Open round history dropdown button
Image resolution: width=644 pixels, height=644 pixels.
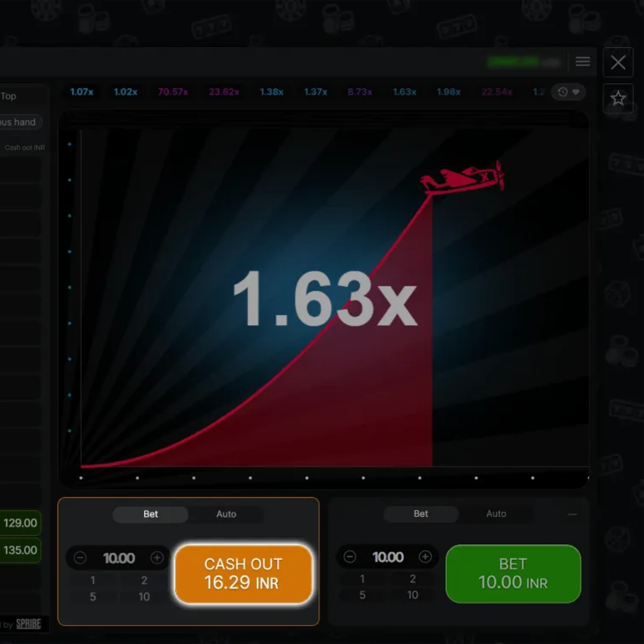568,92
